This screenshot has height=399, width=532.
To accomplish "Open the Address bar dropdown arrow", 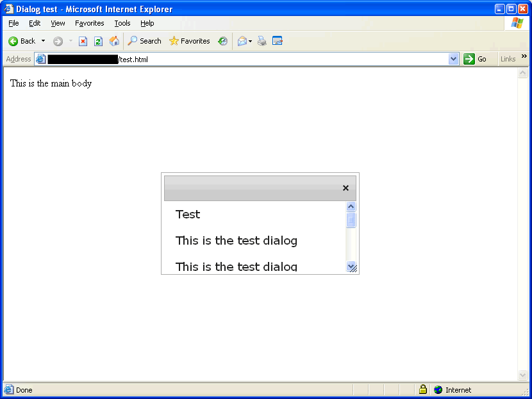I will tap(454, 59).
